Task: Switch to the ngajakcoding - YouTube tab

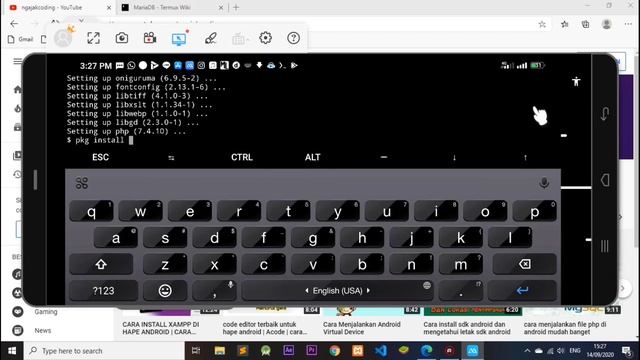Action: (x=60, y=7)
